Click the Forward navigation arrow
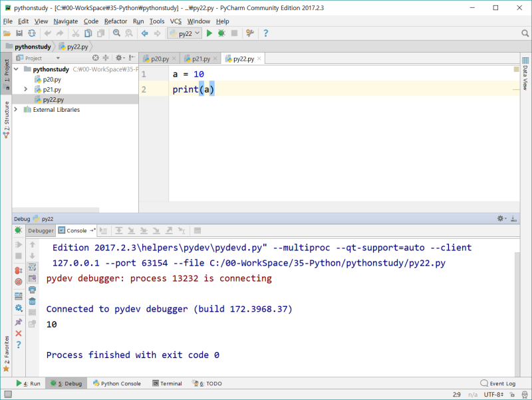This screenshot has height=400, width=532. click(x=157, y=33)
